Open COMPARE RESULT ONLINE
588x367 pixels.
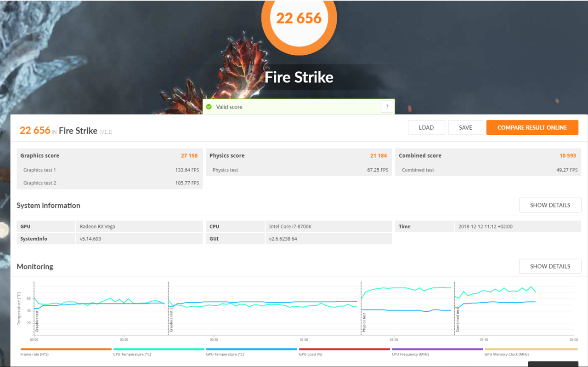[532, 127]
